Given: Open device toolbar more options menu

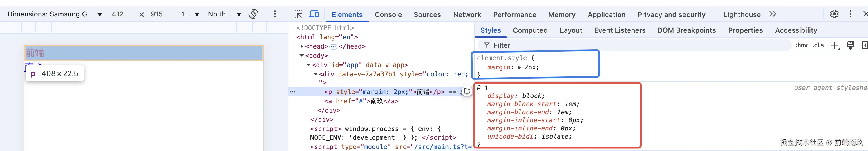Looking at the screenshot, I should (275, 14).
